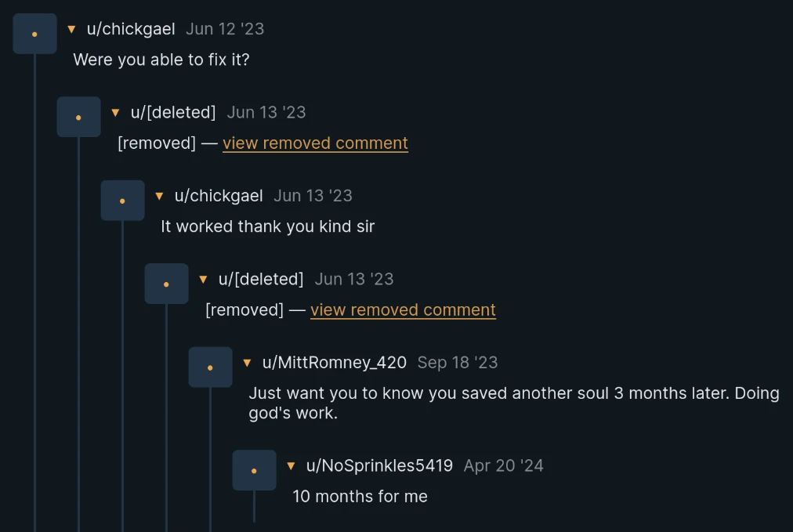
Task: Click avatar icon next to MittRomney_420
Action: click(210, 367)
